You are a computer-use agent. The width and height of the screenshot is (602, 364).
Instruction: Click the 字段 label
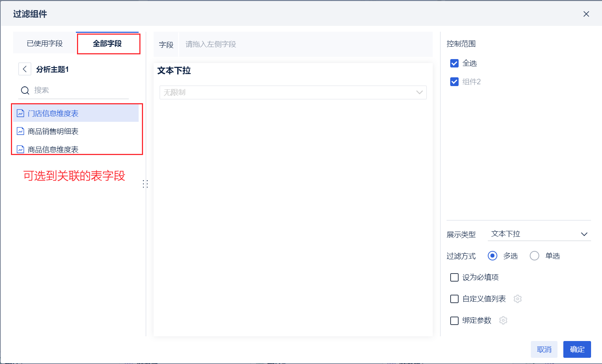[x=166, y=44]
